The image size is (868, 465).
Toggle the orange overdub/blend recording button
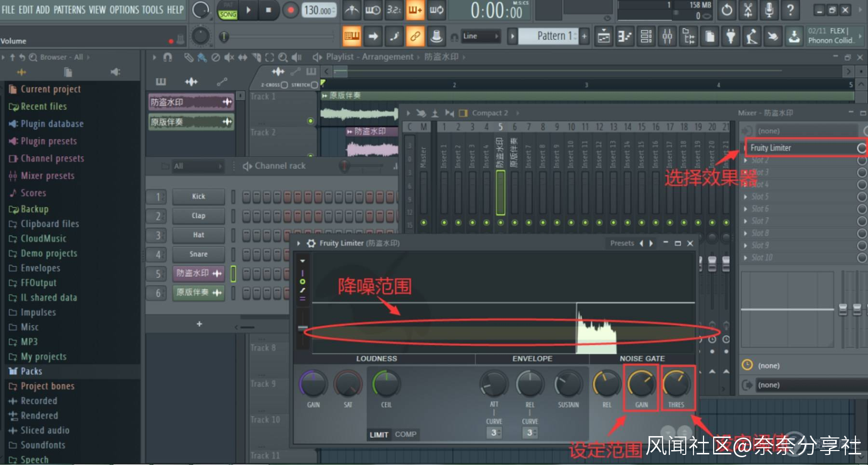[415, 10]
